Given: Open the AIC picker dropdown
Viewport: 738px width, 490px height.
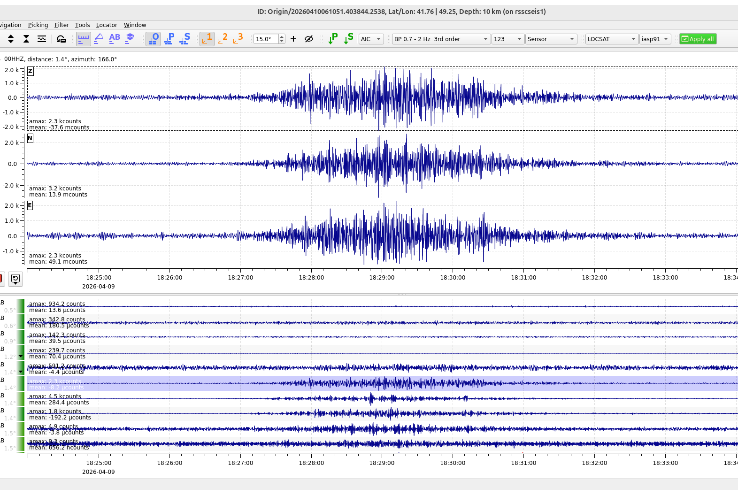Looking at the screenshot, I should point(371,39).
